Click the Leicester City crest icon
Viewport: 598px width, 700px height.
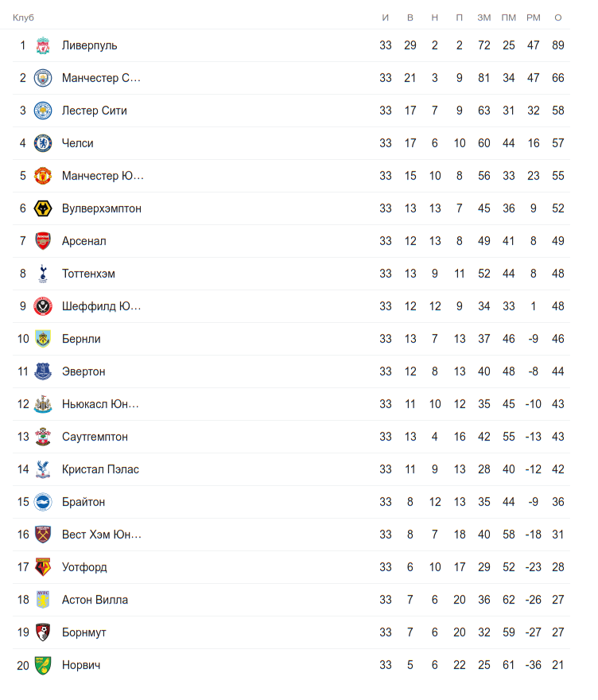(43, 111)
